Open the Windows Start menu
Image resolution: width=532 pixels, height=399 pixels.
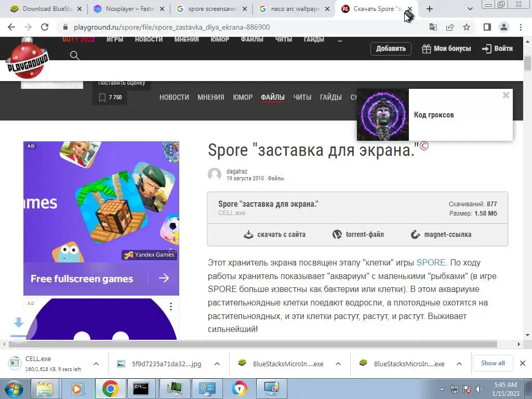[14, 389]
